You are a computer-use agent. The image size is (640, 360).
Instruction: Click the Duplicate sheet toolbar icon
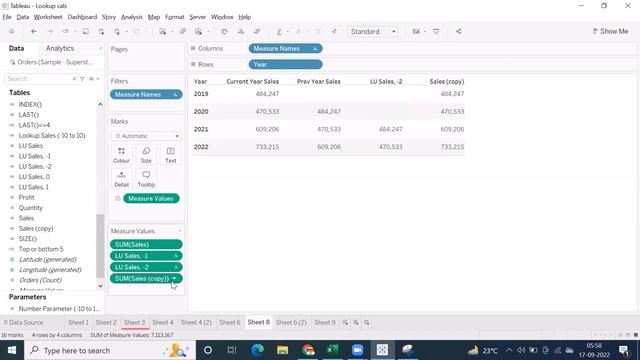coord(182,31)
